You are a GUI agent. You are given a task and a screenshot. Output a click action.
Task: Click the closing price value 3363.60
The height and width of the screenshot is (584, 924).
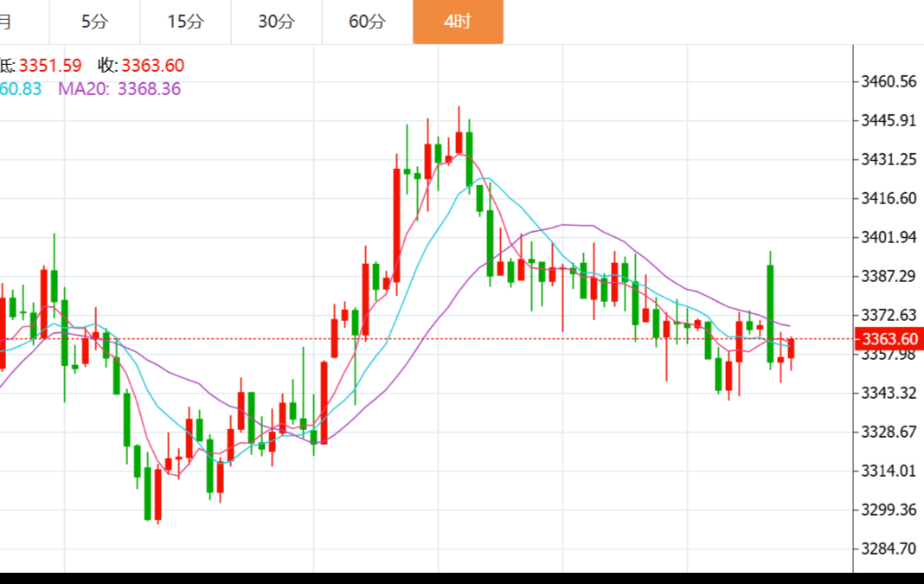click(153, 66)
